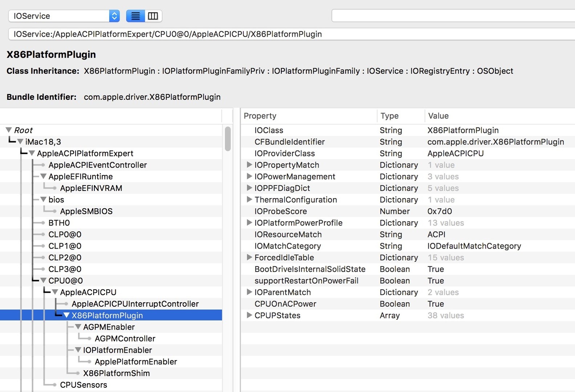Select the BootDriveIsInternalSolidState property row

(x=408, y=269)
